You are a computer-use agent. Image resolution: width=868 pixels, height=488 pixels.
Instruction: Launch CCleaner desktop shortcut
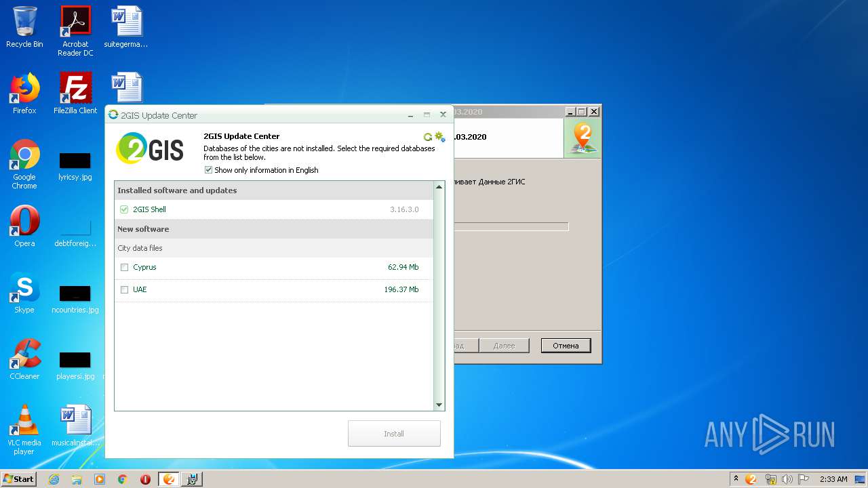tap(24, 359)
